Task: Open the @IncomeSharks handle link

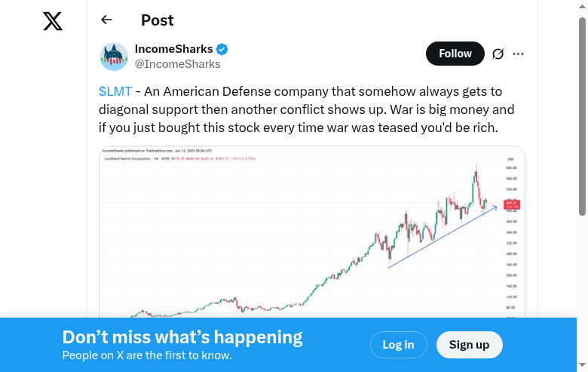Action: [x=177, y=64]
